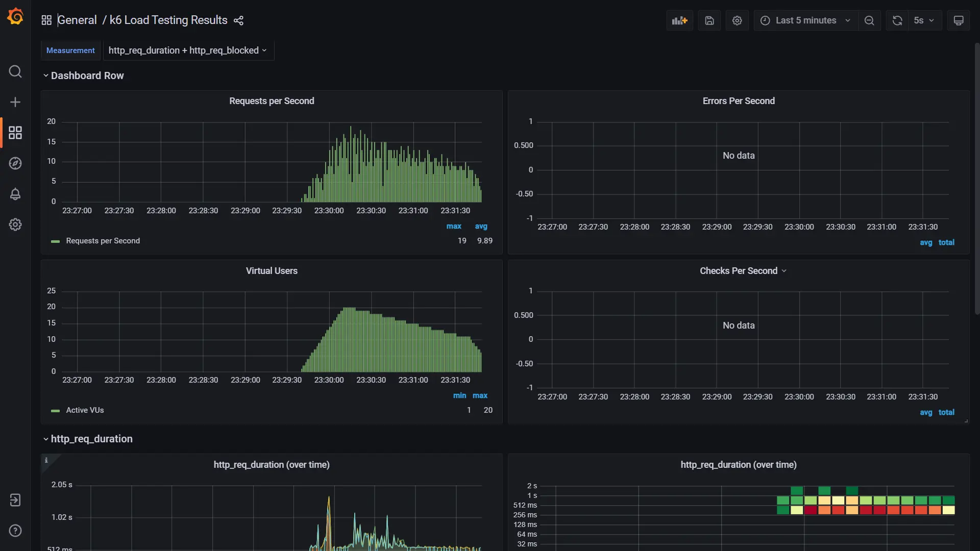This screenshot has width=980, height=551.
Task: Open the 5s refresh interval dropdown
Action: tap(924, 20)
